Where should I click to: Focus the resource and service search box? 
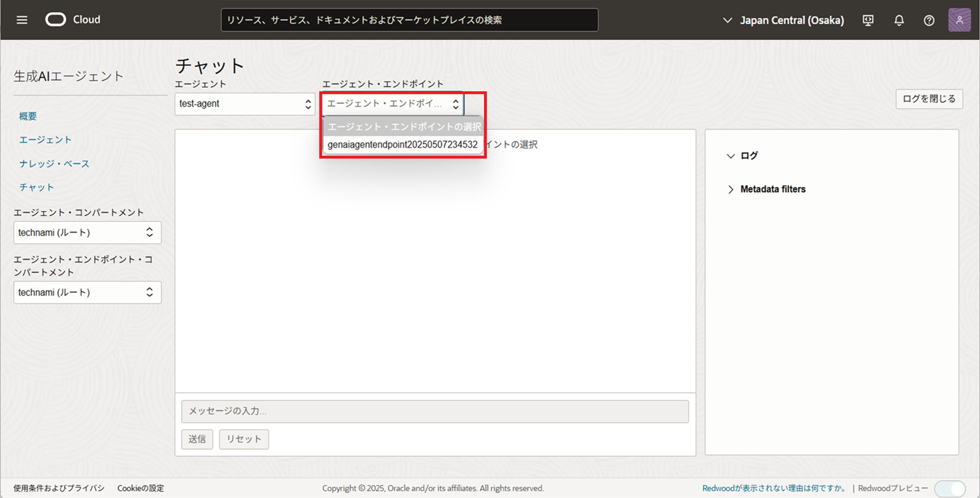click(x=409, y=20)
